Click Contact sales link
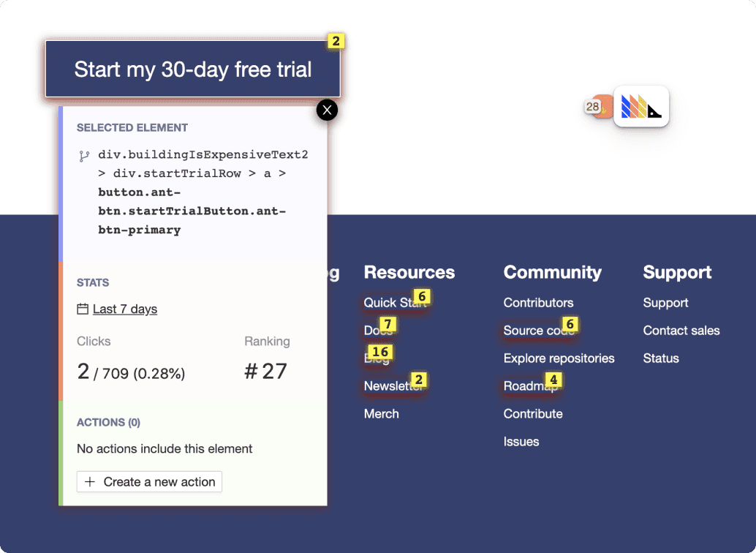This screenshot has height=553, width=756. pyautogui.click(x=681, y=331)
